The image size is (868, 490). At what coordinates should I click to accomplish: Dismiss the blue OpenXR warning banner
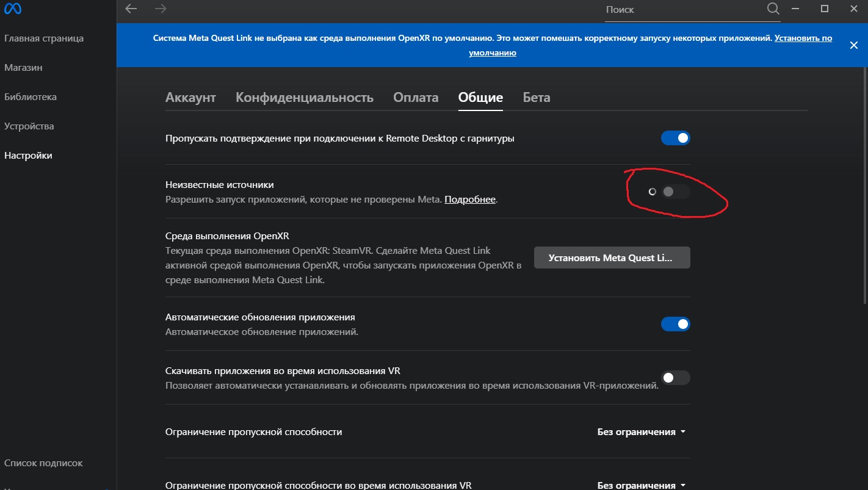[x=853, y=45]
